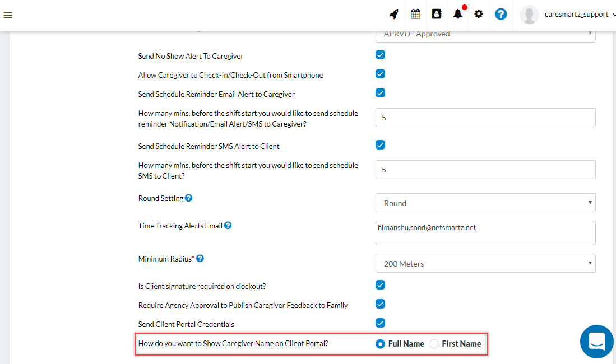
Task: Click help icon beside Time Tracking Alerts Email
Action: [x=228, y=226]
